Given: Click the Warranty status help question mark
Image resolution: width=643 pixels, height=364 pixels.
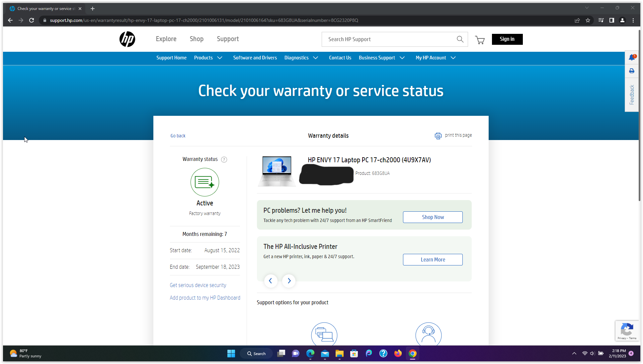Looking at the screenshot, I should point(224,160).
